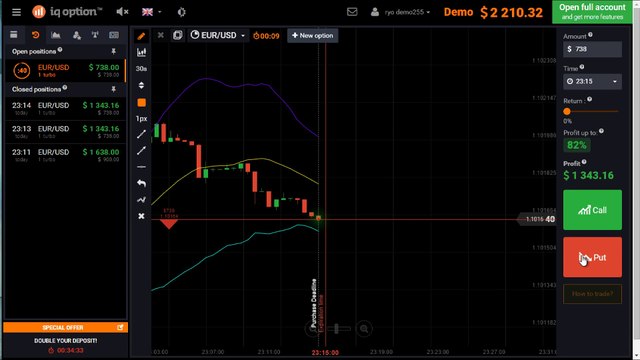Open the UK flag language selector
This screenshot has height=360, width=640.
click(151, 12)
